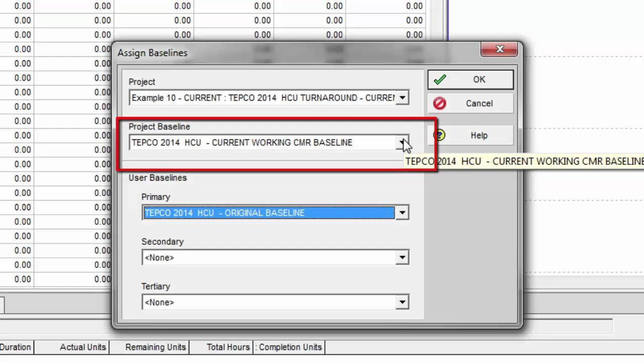
Task: Click the Completion Units column header
Action: (x=289, y=347)
